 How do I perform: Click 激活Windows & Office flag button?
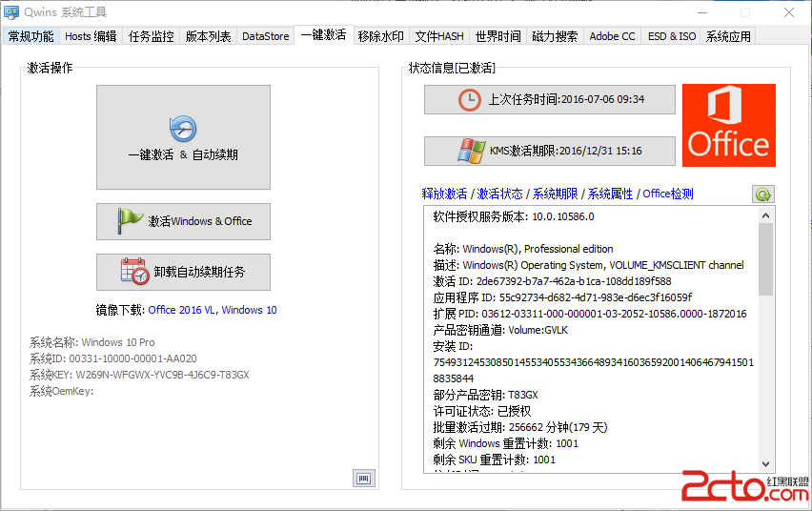tap(183, 221)
